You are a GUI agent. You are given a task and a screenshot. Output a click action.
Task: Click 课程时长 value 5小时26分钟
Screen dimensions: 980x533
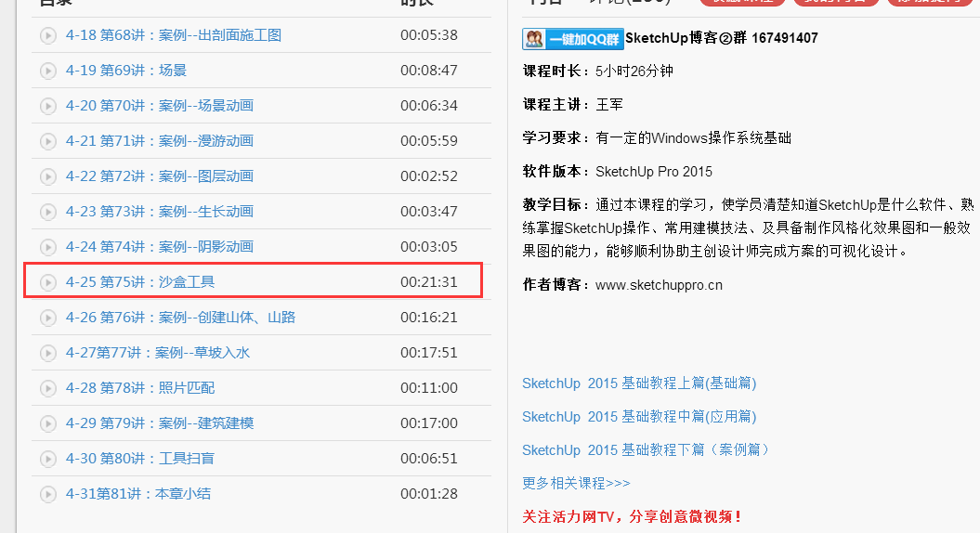point(634,71)
